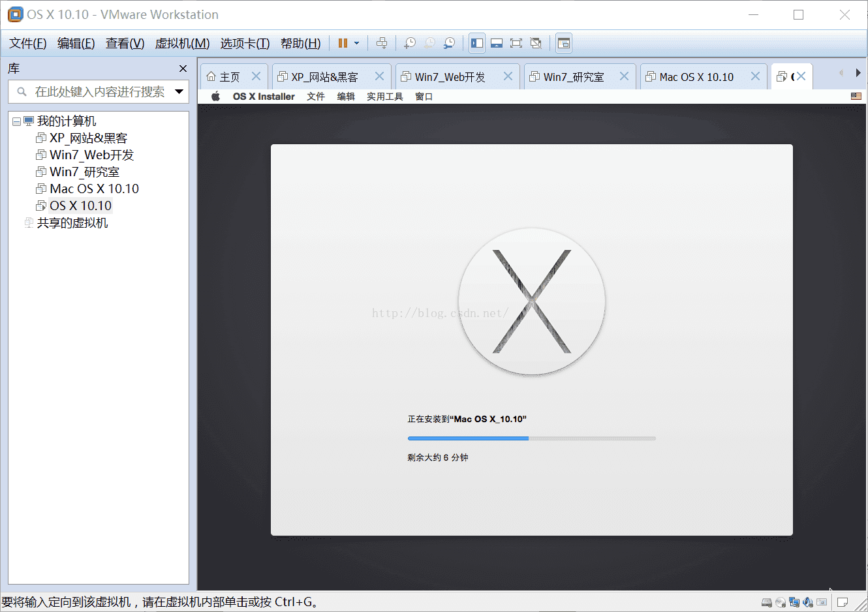
Task: Toggle the thumbnail bar view icon
Action: click(x=497, y=43)
